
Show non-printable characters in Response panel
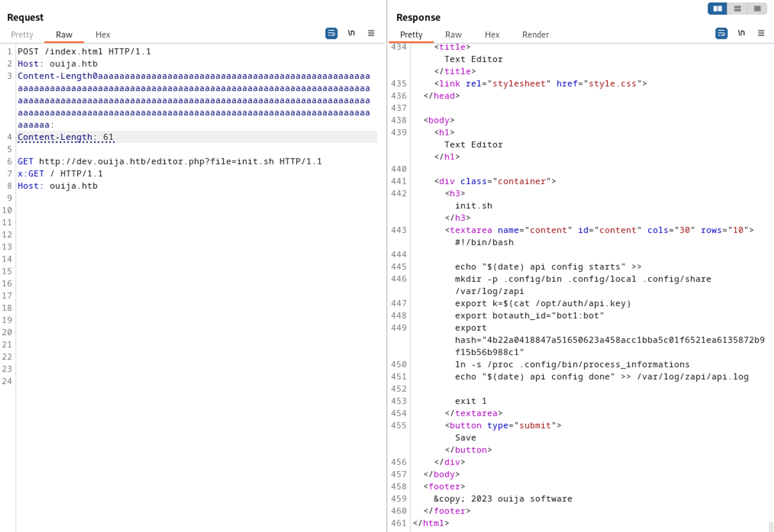coord(741,33)
